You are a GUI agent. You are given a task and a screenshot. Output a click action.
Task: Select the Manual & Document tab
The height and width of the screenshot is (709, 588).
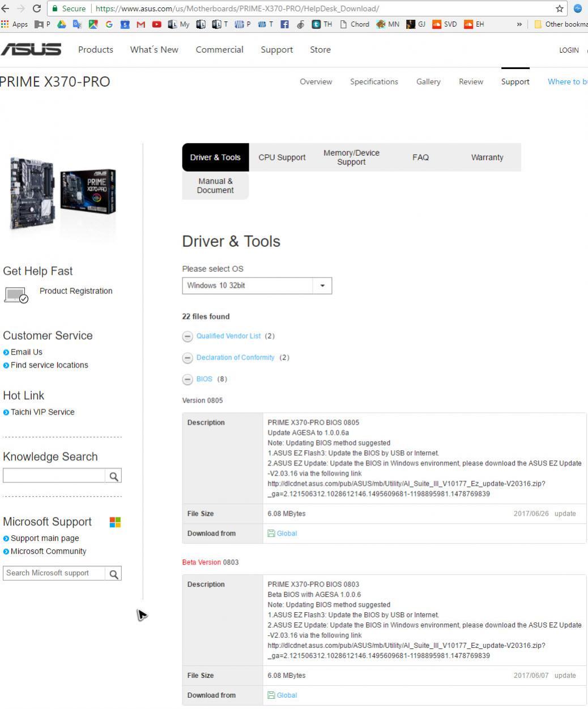pyautogui.click(x=215, y=186)
